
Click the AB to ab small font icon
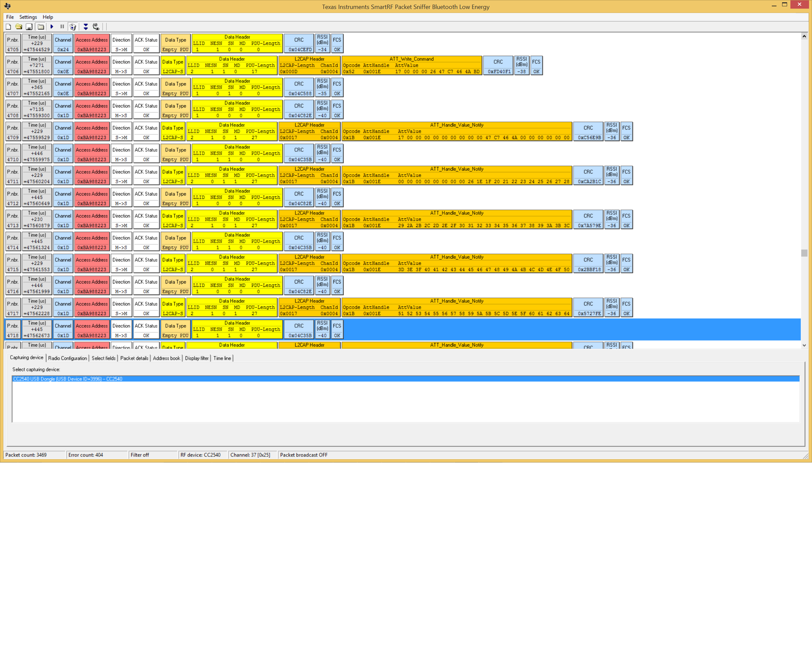coord(96,27)
